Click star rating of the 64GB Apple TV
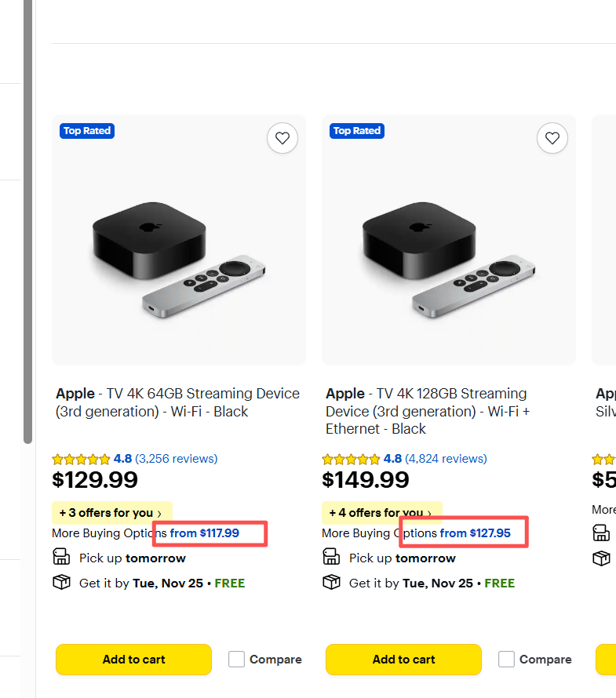Screen dimensions: 616x698 (x=82, y=459)
